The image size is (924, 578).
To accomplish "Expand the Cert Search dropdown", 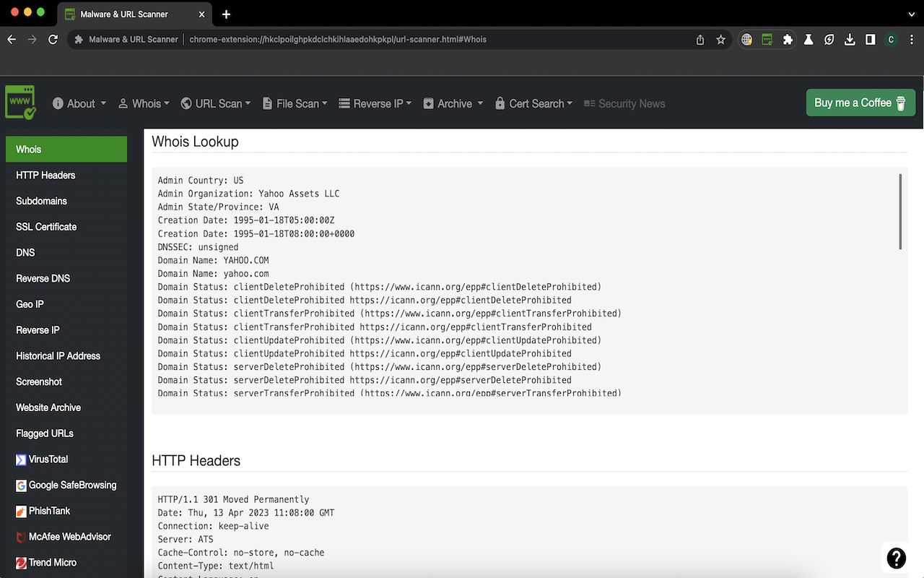I will [533, 103].
